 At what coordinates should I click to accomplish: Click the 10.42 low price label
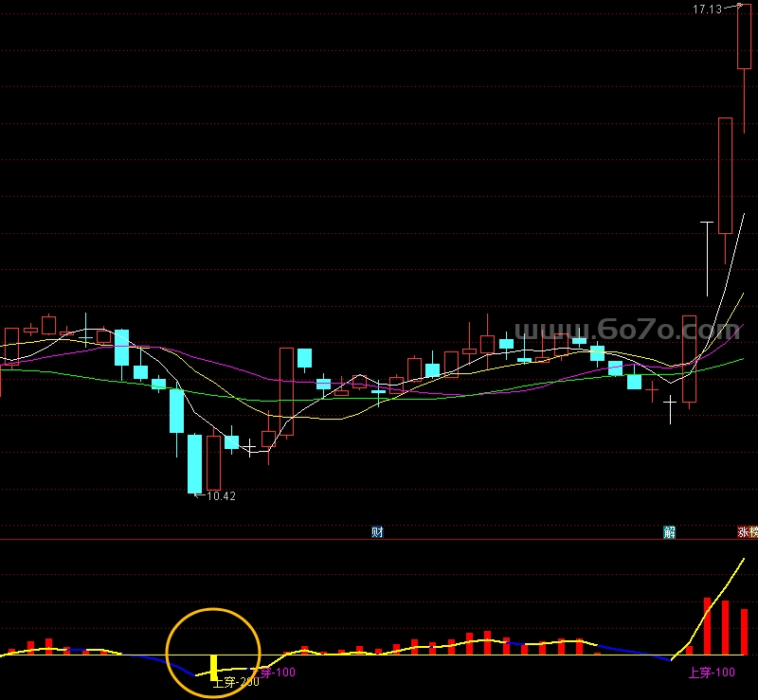[x=220, y=495]
